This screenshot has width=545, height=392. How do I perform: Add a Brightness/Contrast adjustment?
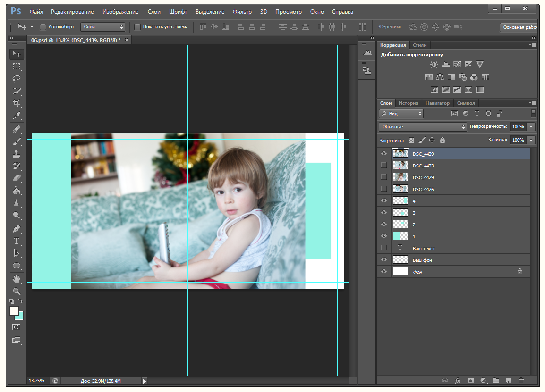434,65
